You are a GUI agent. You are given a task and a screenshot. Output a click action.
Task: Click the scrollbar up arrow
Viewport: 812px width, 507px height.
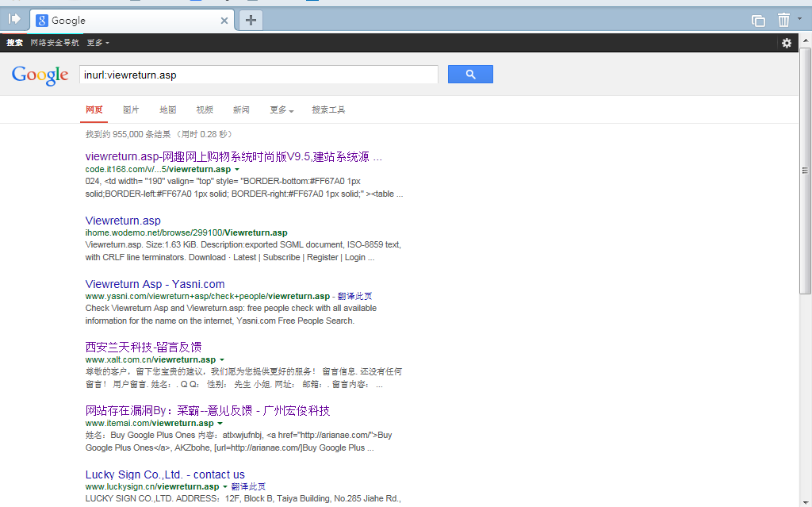point(806,40)
